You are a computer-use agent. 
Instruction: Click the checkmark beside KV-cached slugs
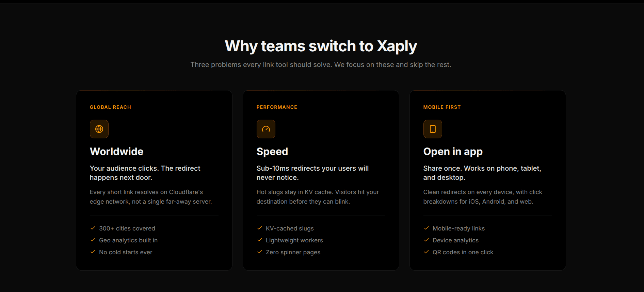tap(259, 228)
